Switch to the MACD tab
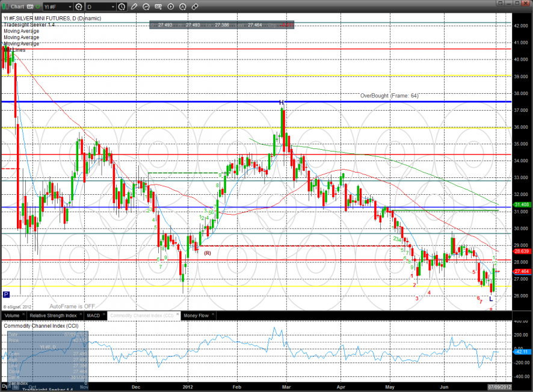 tap(93, 315)
